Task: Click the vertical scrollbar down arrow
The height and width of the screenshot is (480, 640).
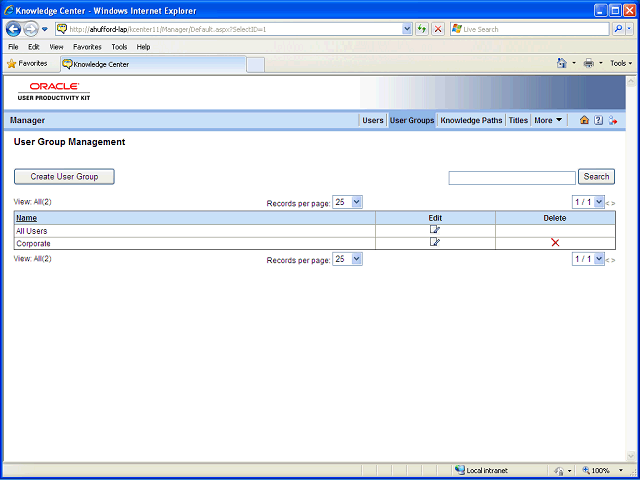Action: coord(630,456)
